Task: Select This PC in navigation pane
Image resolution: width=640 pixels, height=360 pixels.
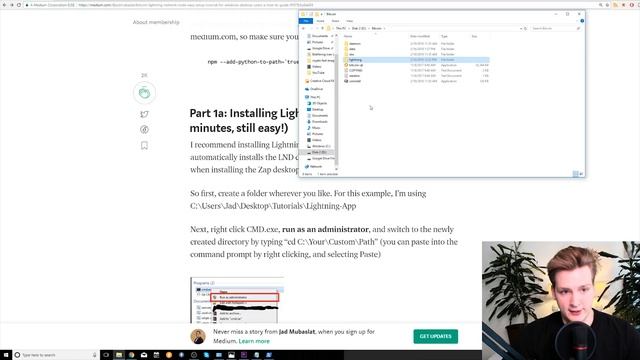Action: point(315,97)
